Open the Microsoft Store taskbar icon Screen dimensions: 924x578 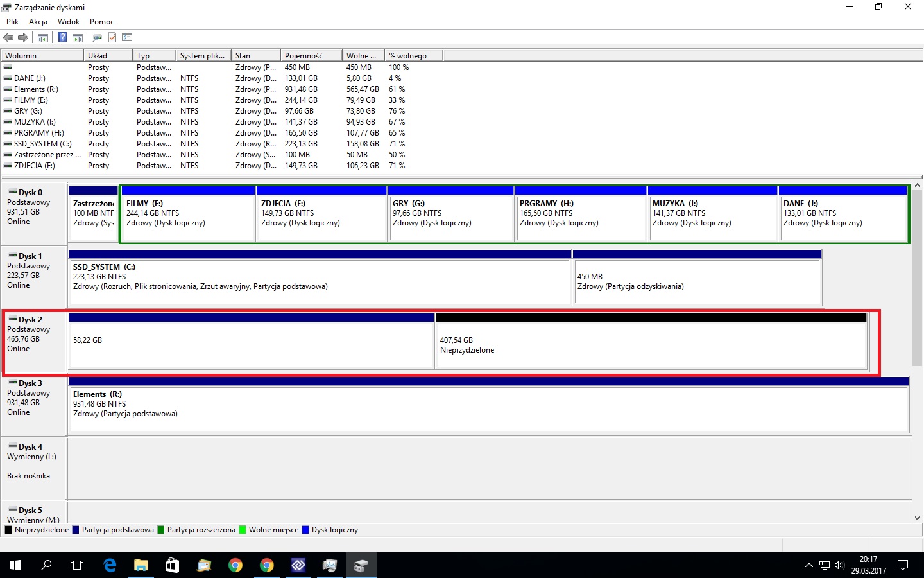coord(172,565)
